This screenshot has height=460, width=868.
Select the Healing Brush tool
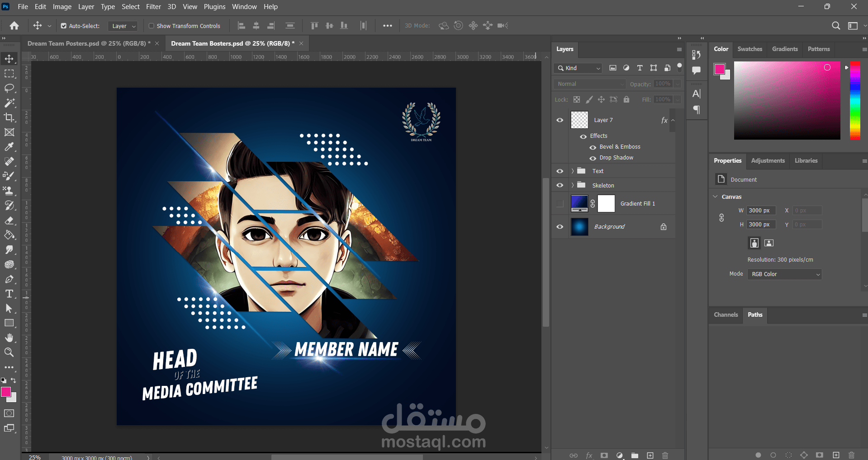click(9, 161)
